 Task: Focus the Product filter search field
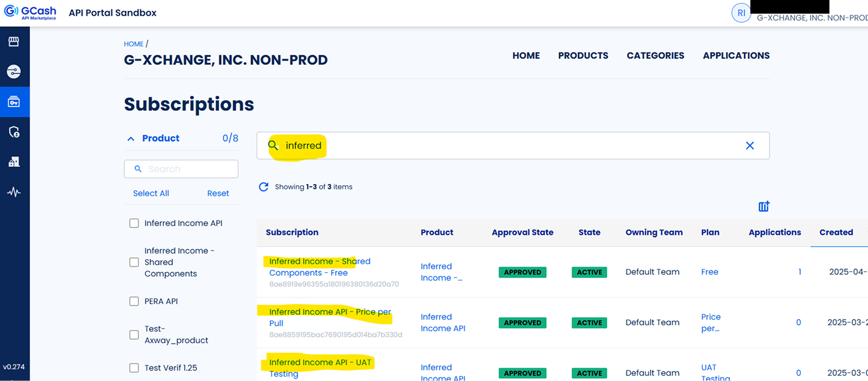point(181,169)
